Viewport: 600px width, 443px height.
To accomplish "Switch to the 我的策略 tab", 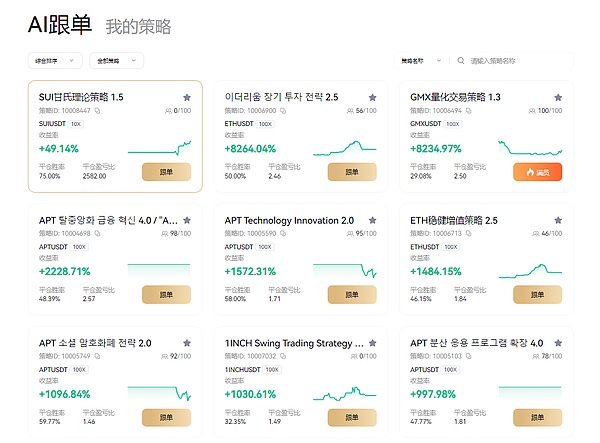I will pyautogui.click(x=138, y=26).
